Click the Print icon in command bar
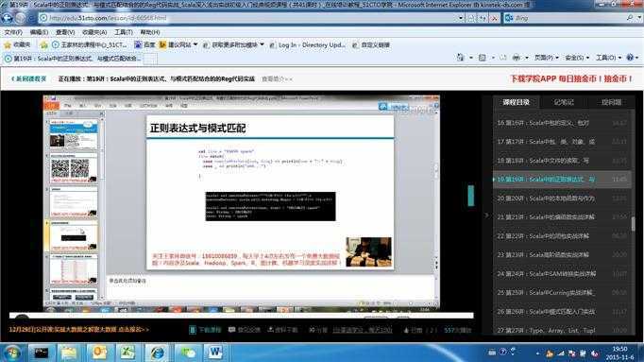The image size is (644, 362). (x=517, y=58)
